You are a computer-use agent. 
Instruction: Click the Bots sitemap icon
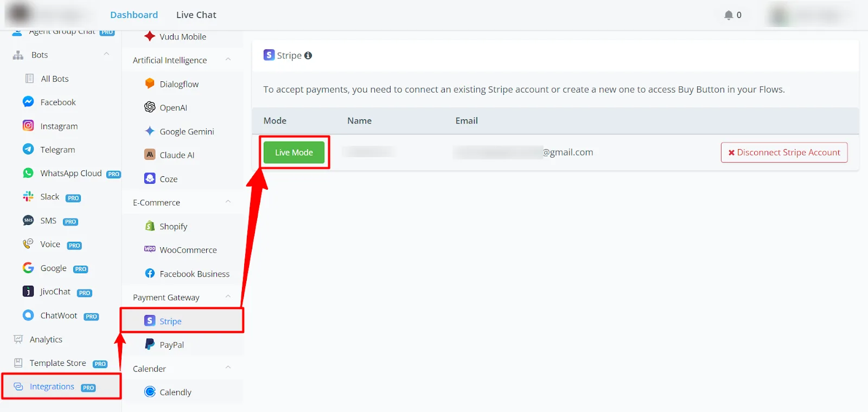coord(18,55)
